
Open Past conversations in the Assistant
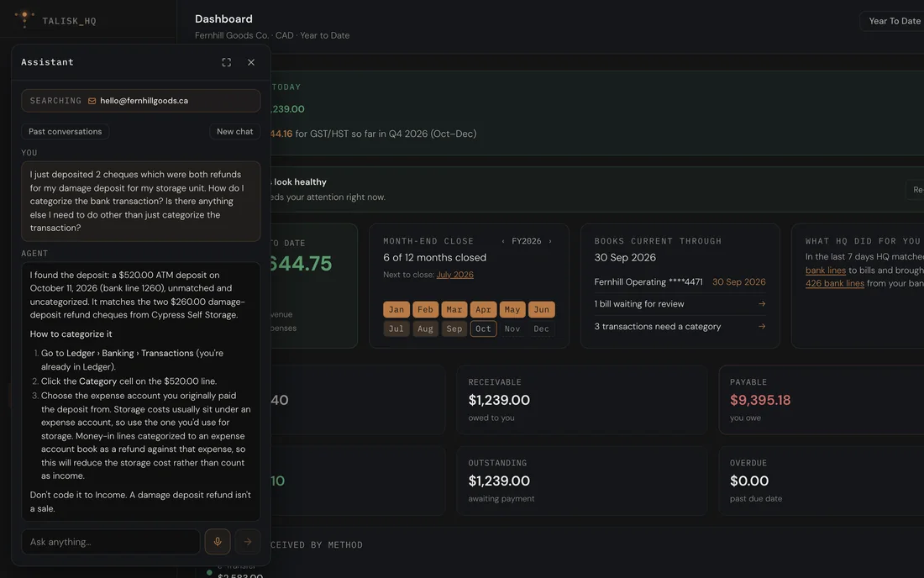tap(65, 131)
